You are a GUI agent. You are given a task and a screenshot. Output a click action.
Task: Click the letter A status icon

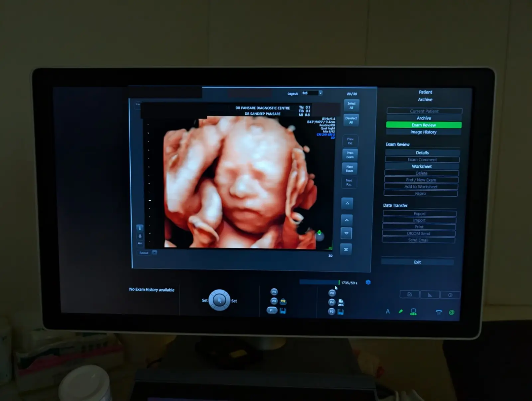click(388, 311)
